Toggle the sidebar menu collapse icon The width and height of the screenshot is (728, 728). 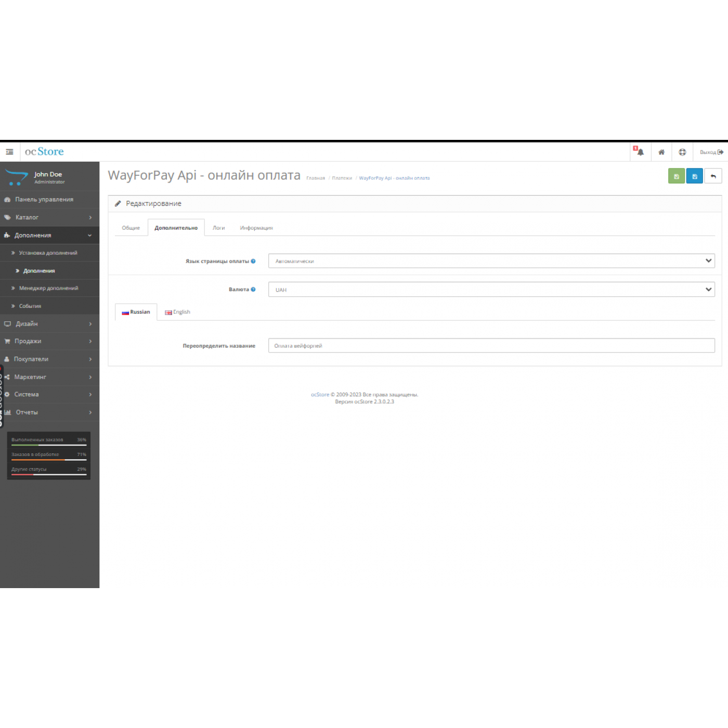tap(9, 152)
